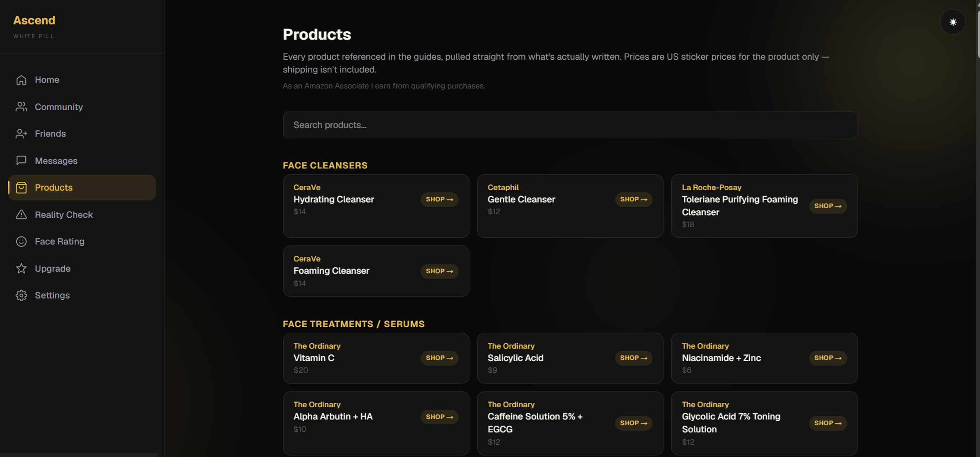Click the FACE CLEANSERS section heading
The image size is (980, 457).
point(325,165)
